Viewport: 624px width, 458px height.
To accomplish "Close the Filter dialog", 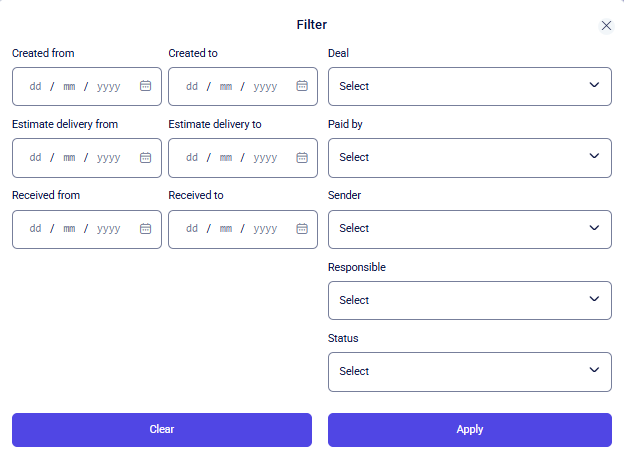I will point(606,26).
